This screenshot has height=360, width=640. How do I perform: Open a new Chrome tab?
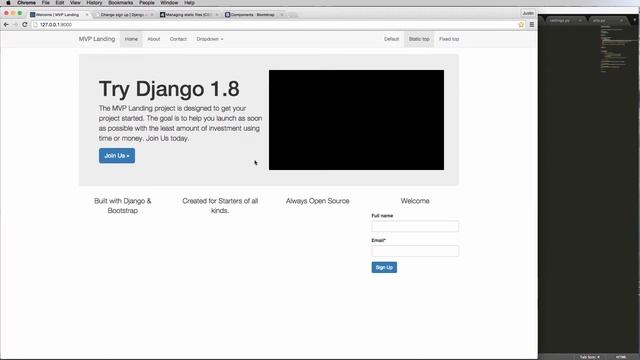coord(293,15)
